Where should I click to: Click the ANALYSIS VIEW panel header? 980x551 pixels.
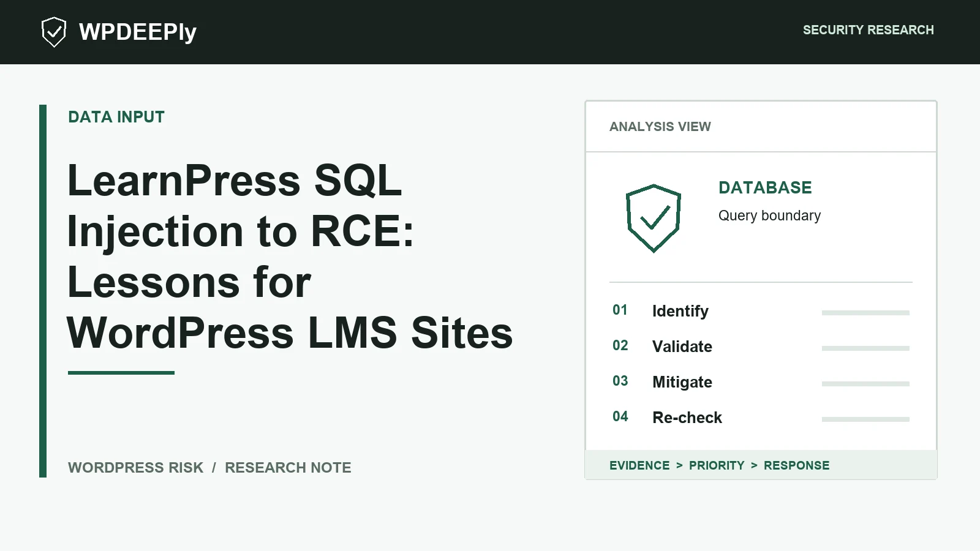(x=660, y=127)
